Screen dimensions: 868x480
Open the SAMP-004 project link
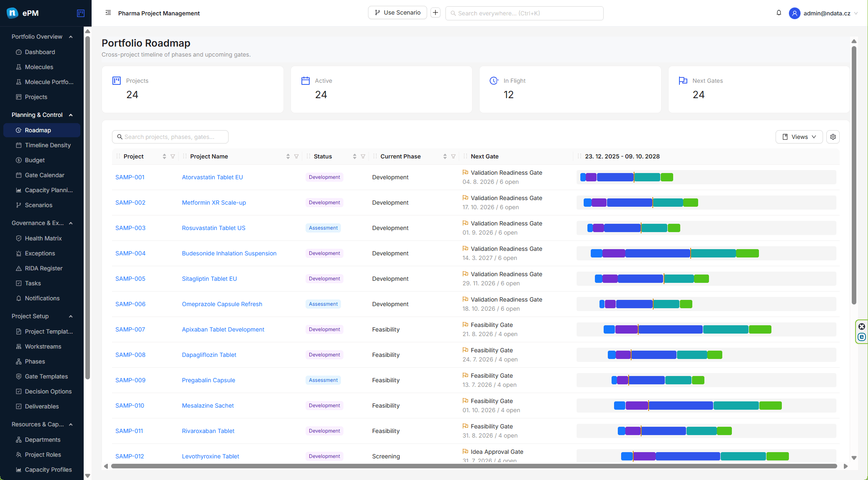coord(130,253)
